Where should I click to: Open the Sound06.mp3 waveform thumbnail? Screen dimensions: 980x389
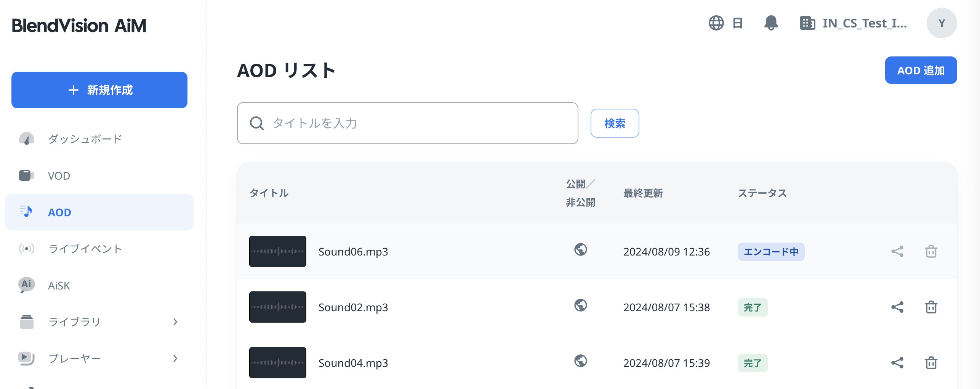click(x=277, y=251)
